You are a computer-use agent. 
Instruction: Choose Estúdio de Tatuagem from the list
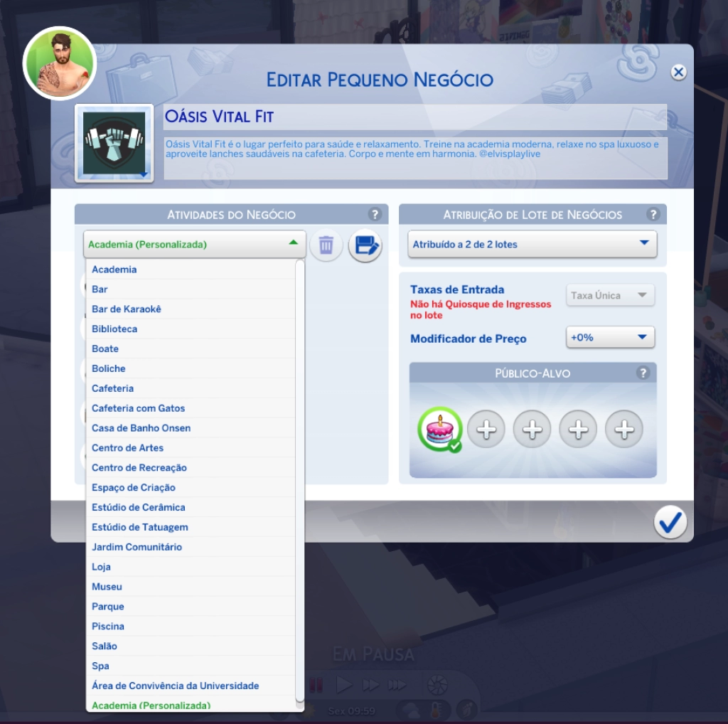point(140,527)
